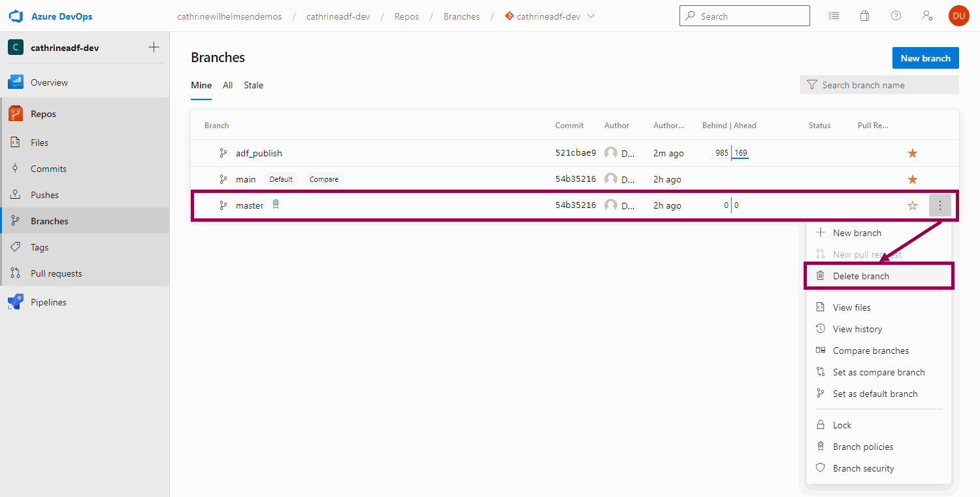Open the more options menu on master row

(940, 205)
